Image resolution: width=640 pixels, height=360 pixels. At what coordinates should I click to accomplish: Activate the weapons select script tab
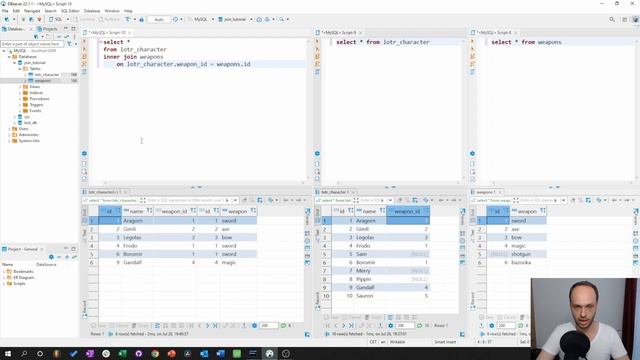pyautogui.click(x=494, y=32)
